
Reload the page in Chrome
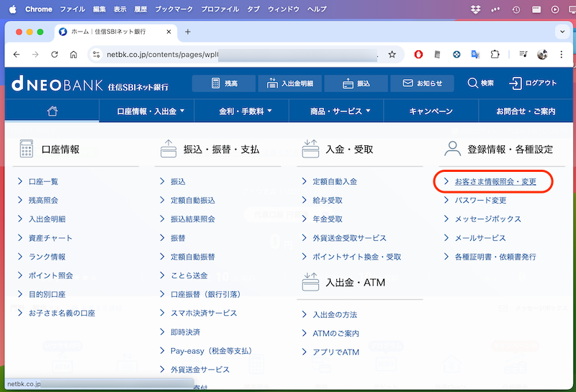[x=54, y=54]
